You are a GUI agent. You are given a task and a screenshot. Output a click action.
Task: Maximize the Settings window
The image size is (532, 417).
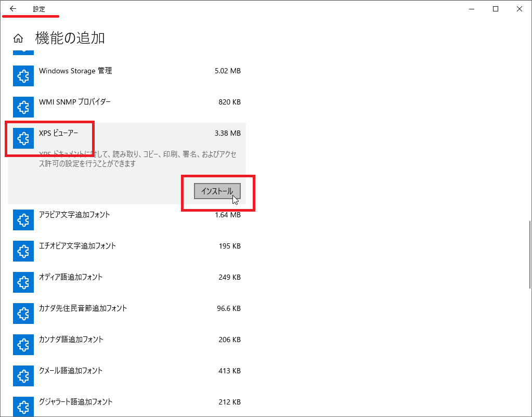tap(496, 9)
